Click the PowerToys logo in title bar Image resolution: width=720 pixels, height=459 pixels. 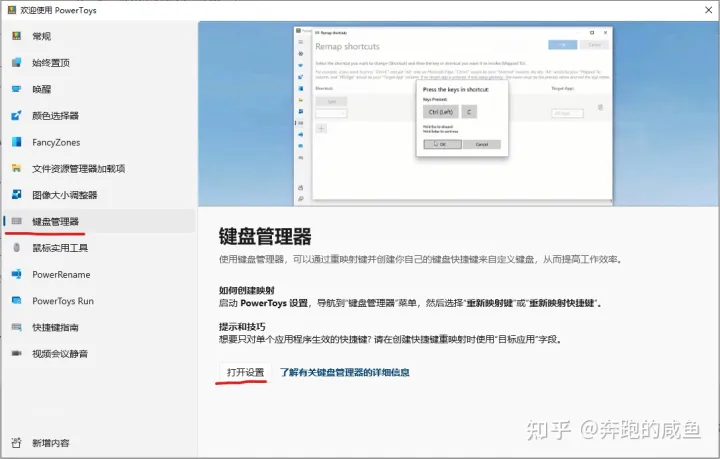pos(12,10)
